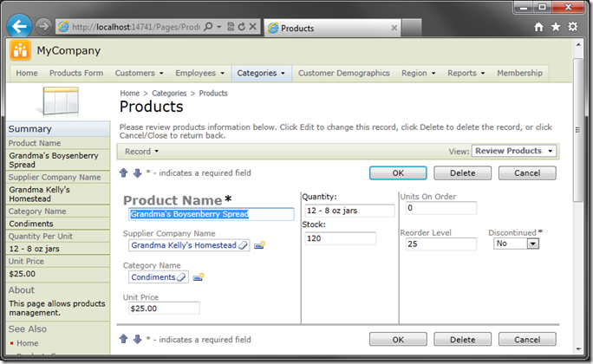Screen dimensions: 593x364
Task: Click the compatibility view icon in address bar
Action: [231, 27]
